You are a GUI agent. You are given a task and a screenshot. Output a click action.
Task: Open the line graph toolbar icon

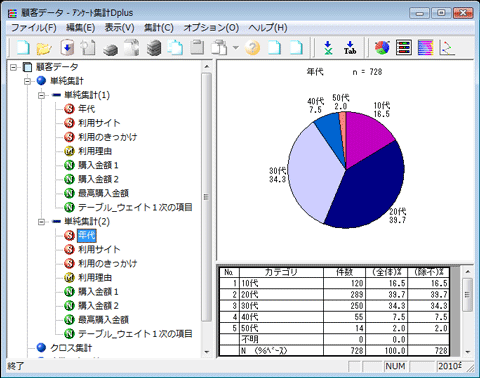[x=447, y=48]
